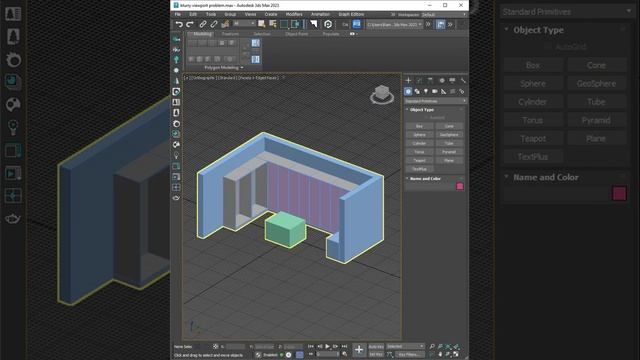Click the Bind to Space Warp icon
Image resolution: width=640 pixels, height=360 pixels.
tap(225, 24)
